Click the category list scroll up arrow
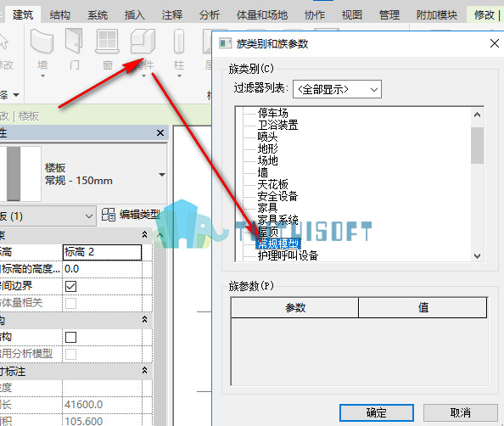The image size is (504, 426). [478, 115]
